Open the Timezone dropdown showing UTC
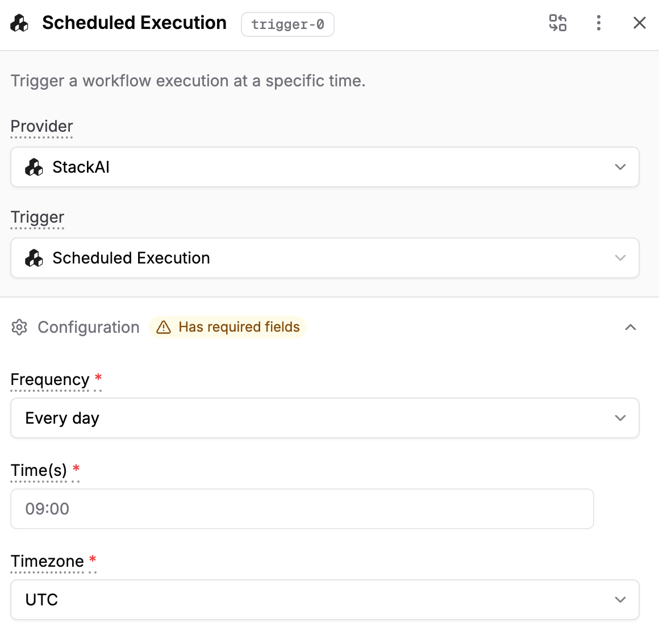This screenshot has width=659, height=644. pyautogui.click(x=324, y=600)
